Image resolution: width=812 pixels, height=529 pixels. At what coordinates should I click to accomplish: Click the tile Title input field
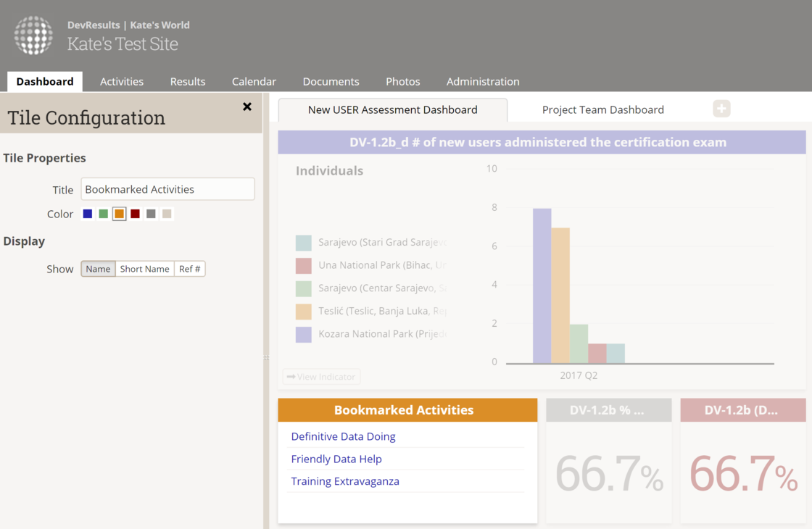167,189
